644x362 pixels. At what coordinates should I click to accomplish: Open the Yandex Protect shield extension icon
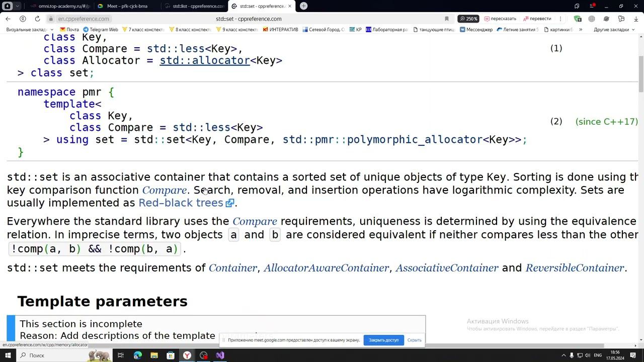(x=578, y=19)
